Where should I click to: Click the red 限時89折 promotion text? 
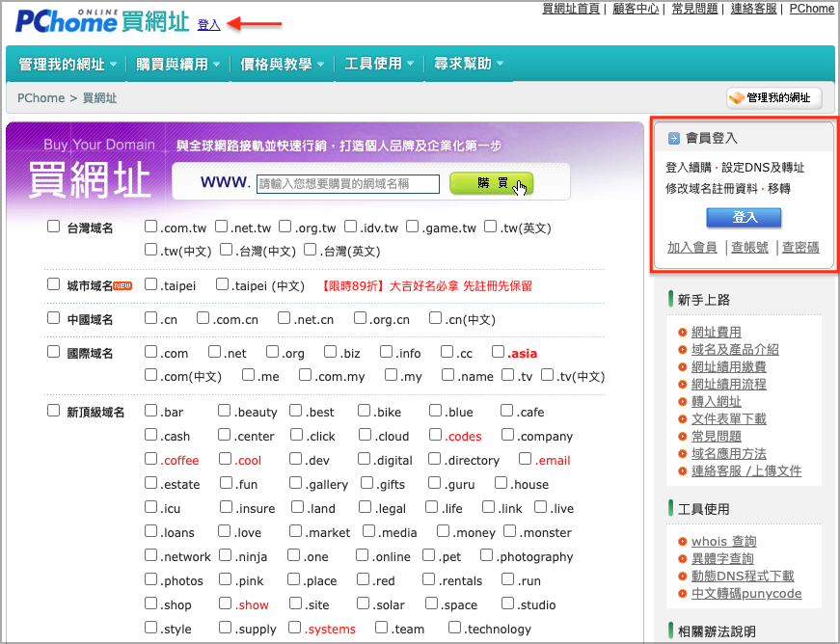[x=426, y=286]
